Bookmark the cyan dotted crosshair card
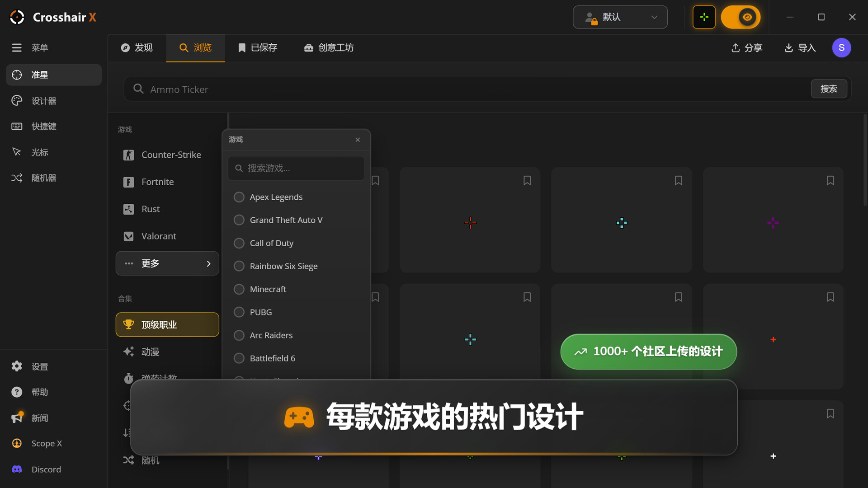Screen dimensions: 868x488 point(679,180)
